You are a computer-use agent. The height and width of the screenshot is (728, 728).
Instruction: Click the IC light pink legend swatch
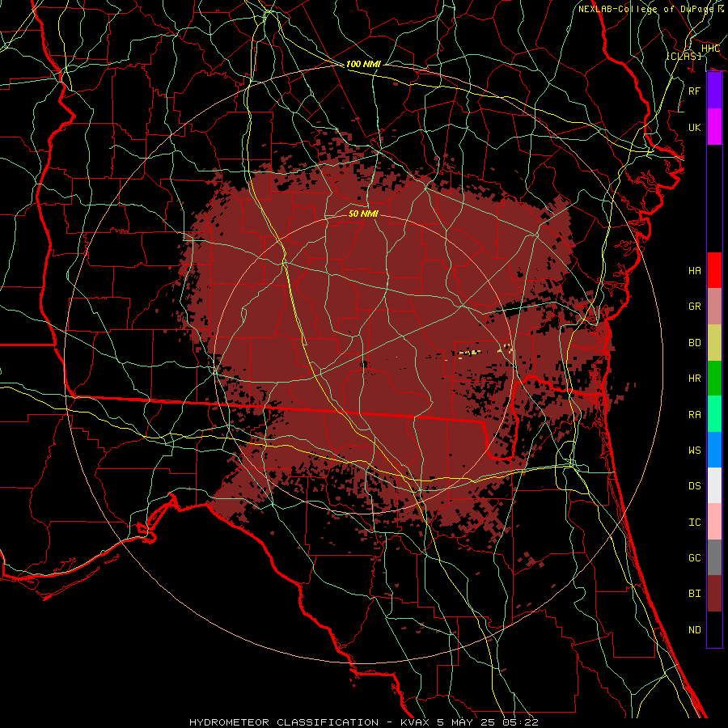pyautogui.click(x=714, y=522)
